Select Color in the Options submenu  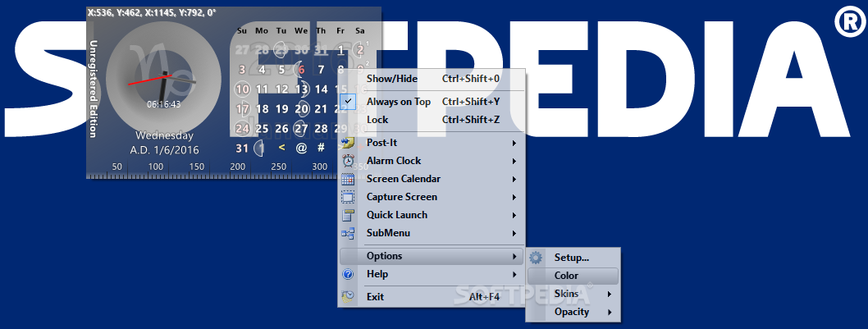(573, 276)
